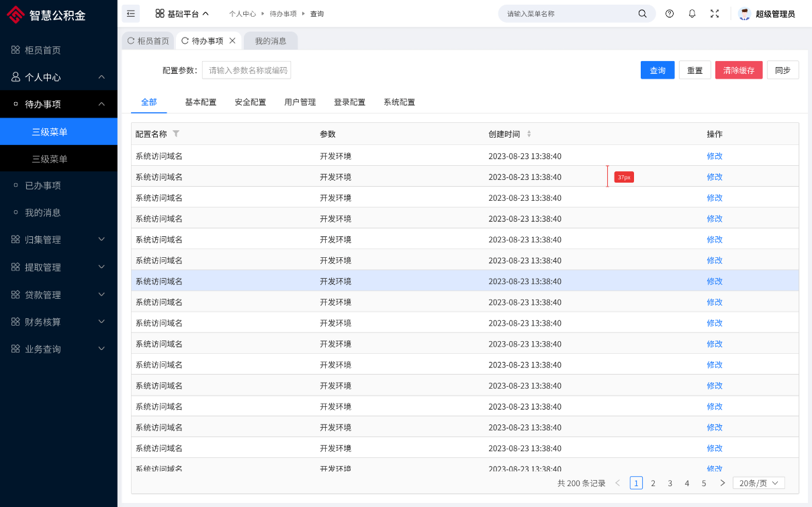Open the 基础平台 platform dropdown
Screen dimensions: 812x507
pos(182,13)
